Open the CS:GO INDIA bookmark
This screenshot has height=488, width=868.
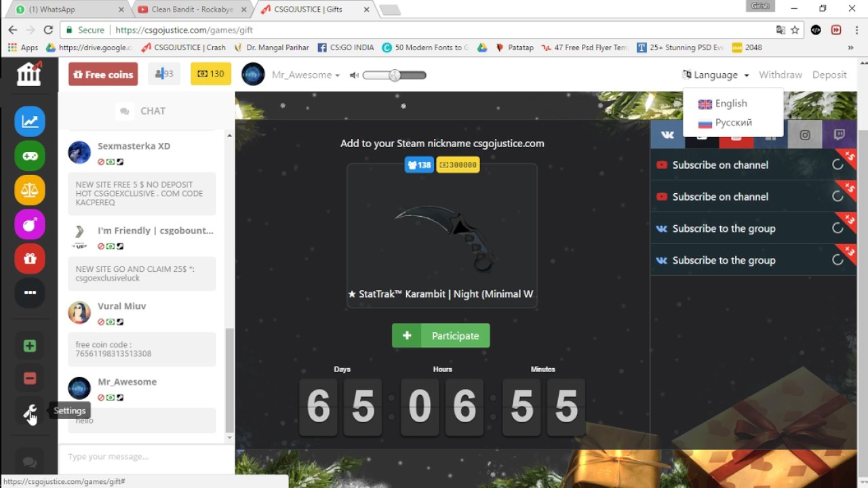(346, 47)
